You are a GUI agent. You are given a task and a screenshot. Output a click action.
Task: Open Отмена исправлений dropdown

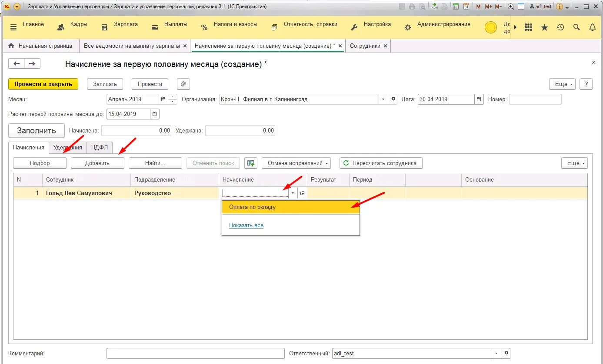296,163
